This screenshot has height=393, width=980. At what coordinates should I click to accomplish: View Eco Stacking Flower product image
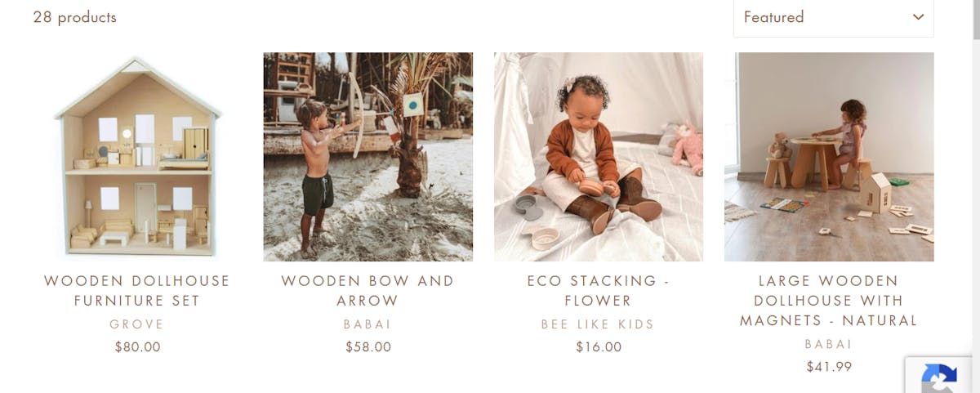tap(599, 157)
